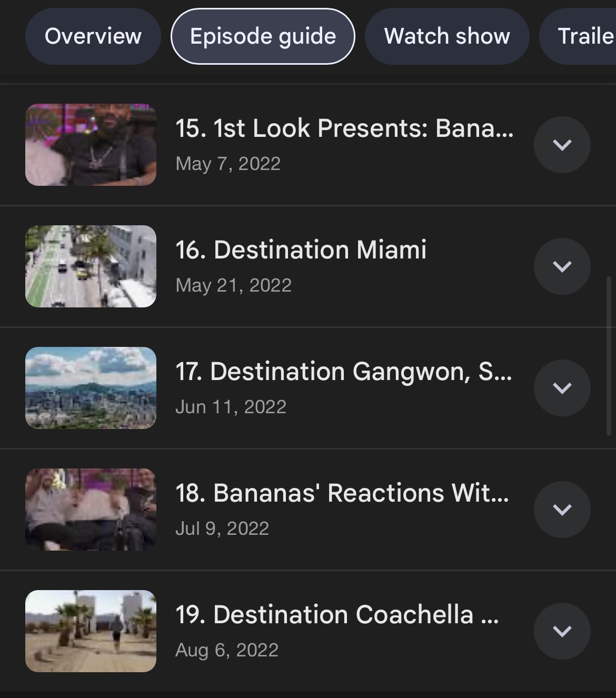Screen dimensions: 616x698
Task: Open the episode 15 thumbnail image
Action: pos(91,145)
